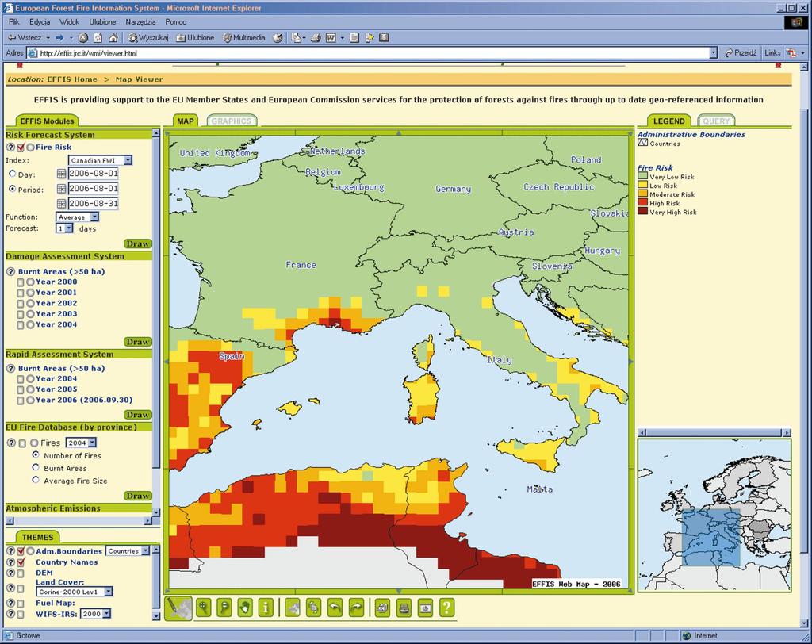Open Multimedia in the browser toolbar
This screenshot has height=644, width=812.
pyautogui.click(x=244, y=38)
